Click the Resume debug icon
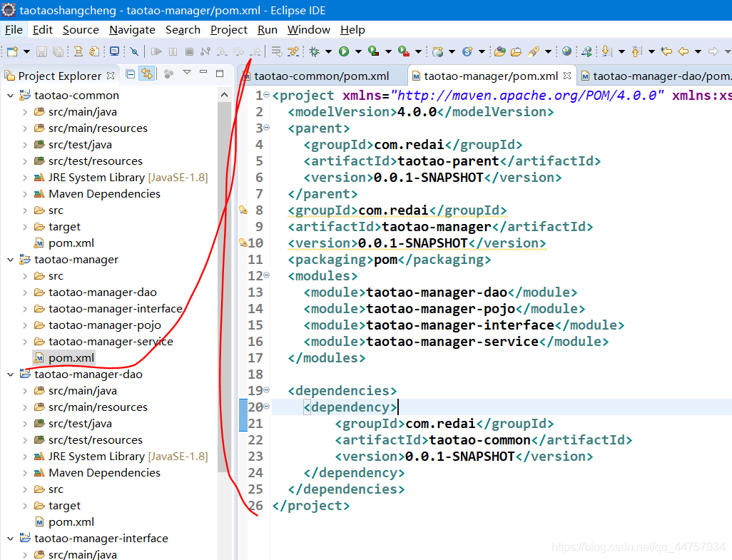The image size is (732, 560). (156, 51)
